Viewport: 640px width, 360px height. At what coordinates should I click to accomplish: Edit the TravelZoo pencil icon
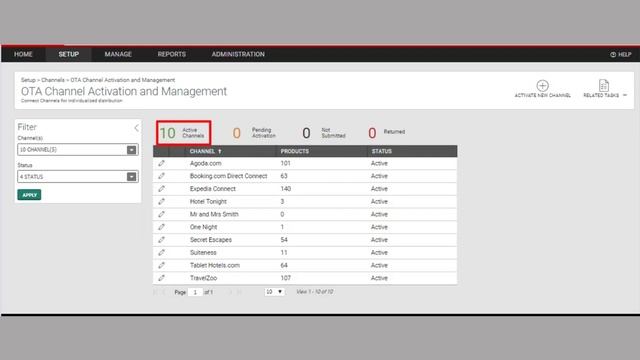tap(162, 278)
